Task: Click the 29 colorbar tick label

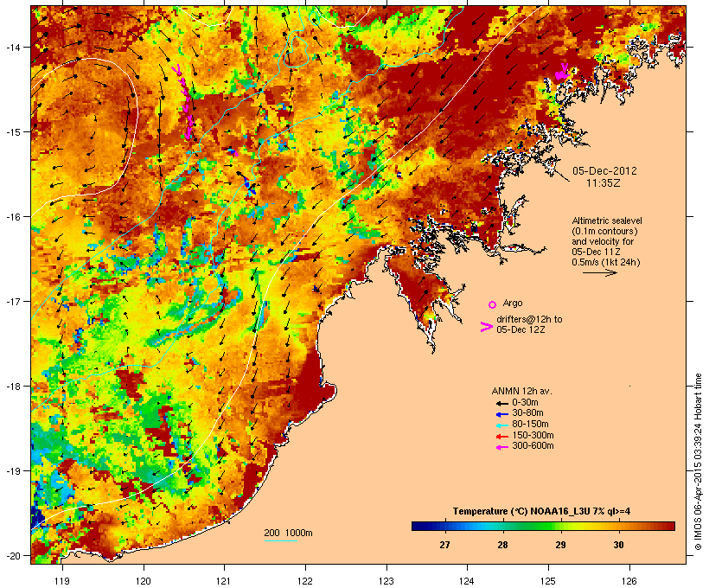Action: (560, 545)
